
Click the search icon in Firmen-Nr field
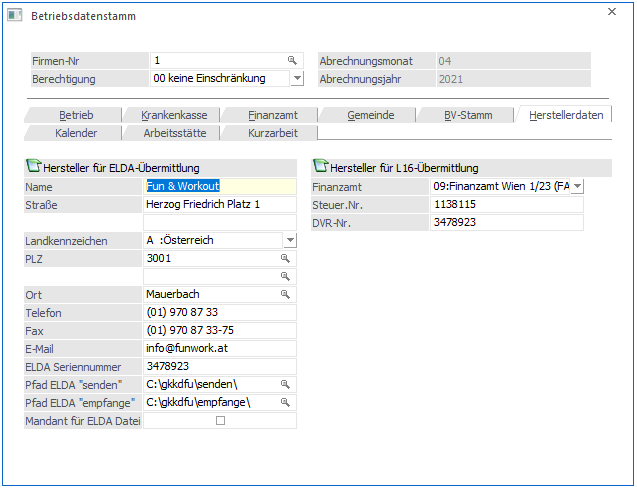(292, 61)
